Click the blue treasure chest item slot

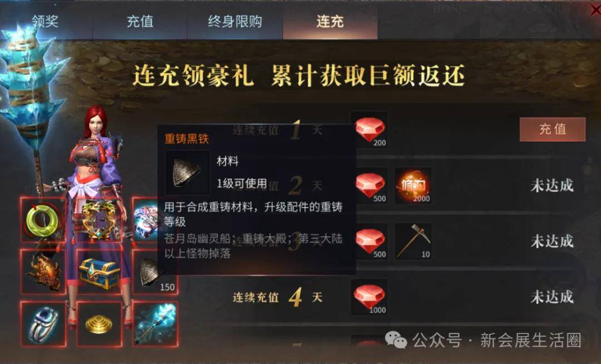(x=99, y=272)
